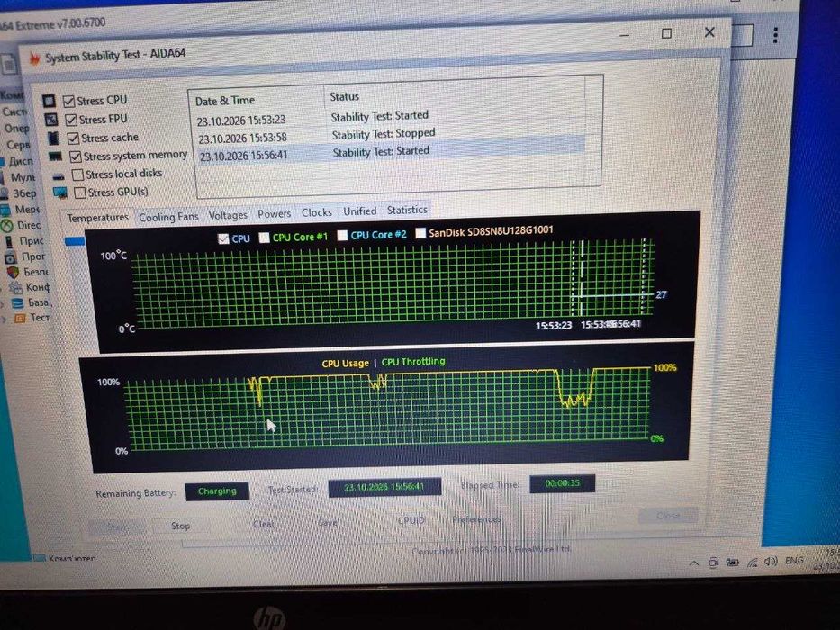Click the Charging battery status field
The height and width of the screenshot is (630, 840).
click(217, 491)
